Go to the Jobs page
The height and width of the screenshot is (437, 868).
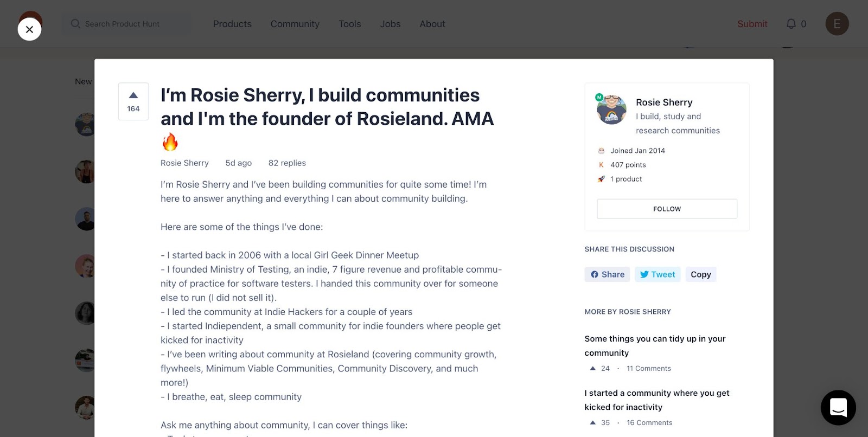390,24
